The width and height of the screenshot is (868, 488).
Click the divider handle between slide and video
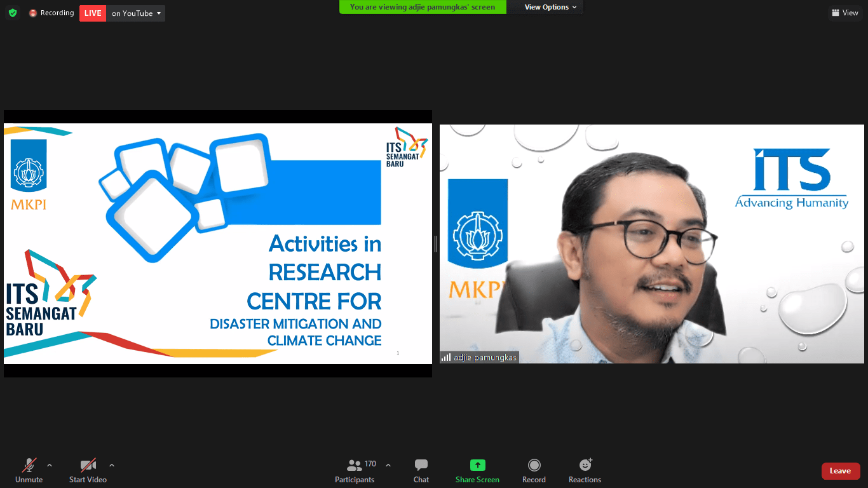point(436,243)
